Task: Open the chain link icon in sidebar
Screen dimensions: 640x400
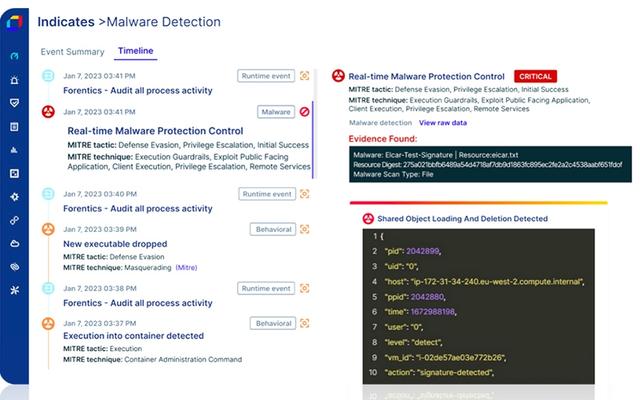Action: coord(14,220)
